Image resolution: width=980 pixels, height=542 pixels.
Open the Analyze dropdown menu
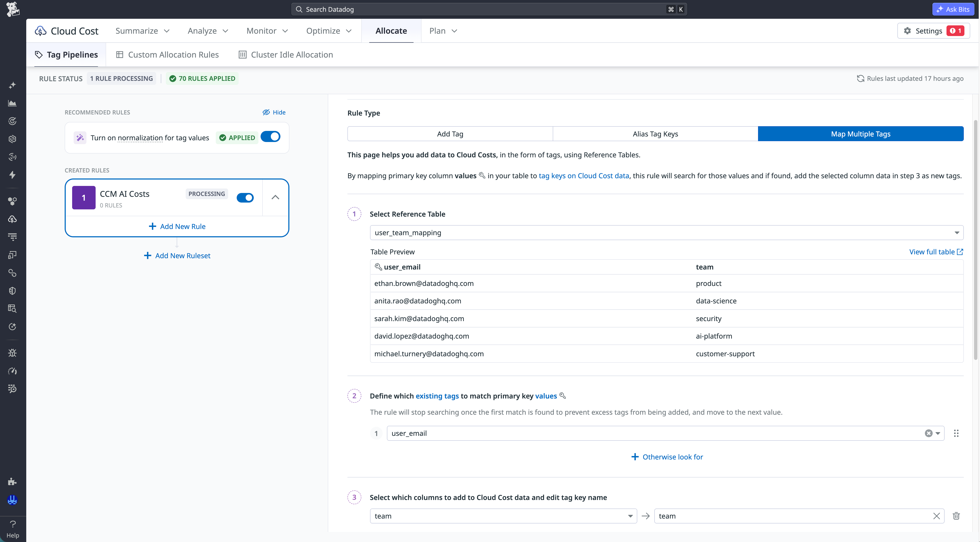click(x=208, y=31)
